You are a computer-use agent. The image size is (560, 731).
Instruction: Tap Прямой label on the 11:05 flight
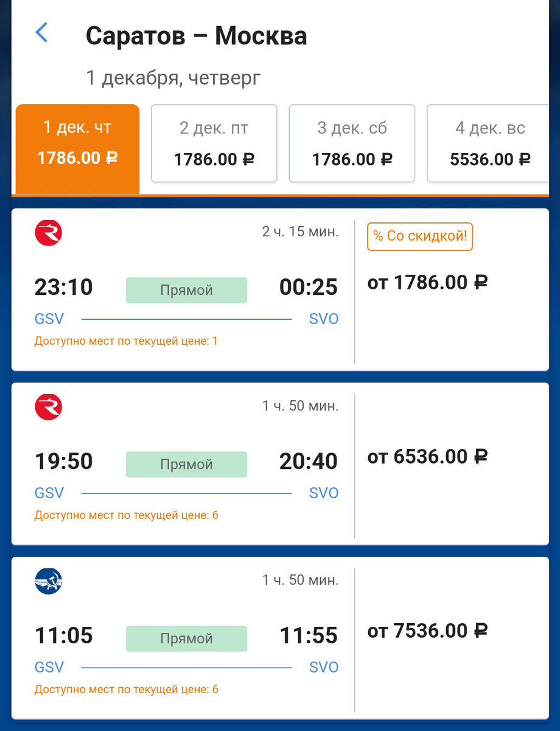pyautogui.click(x=186, y=638)
